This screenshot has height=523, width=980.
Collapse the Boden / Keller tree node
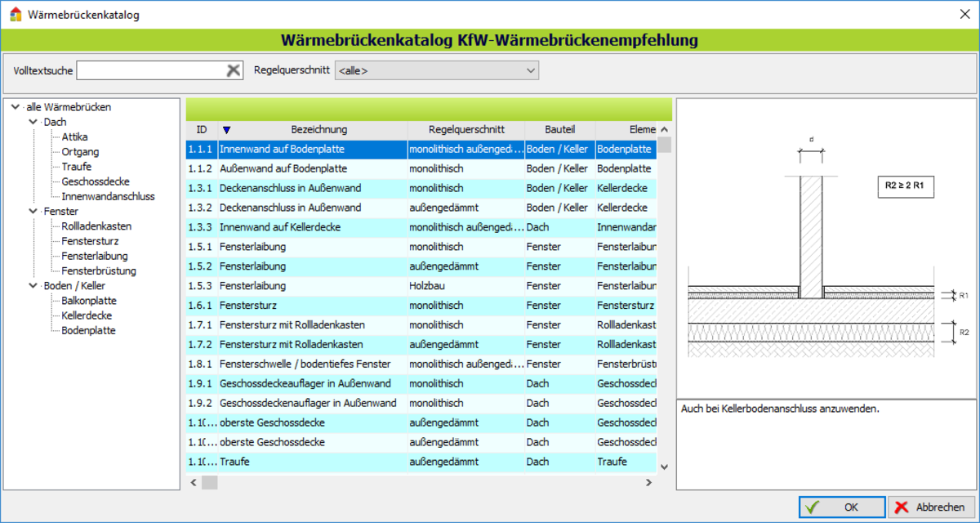tap(33, 286)
